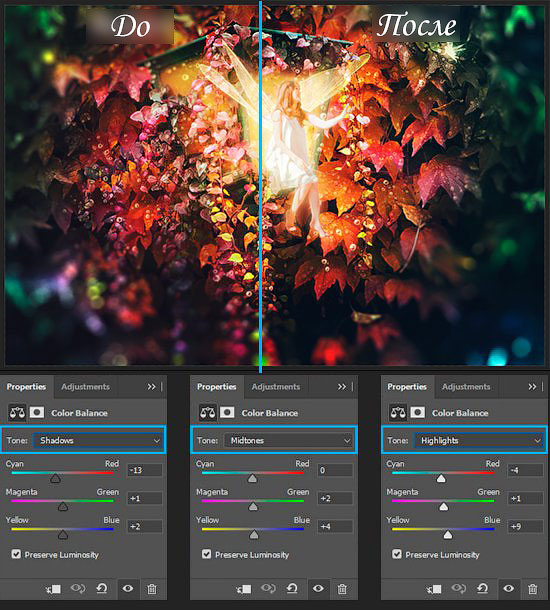Screen dimensions: 550x610
Task: Clip to layer icon in Midtones panel
Action: coord(244,589)
